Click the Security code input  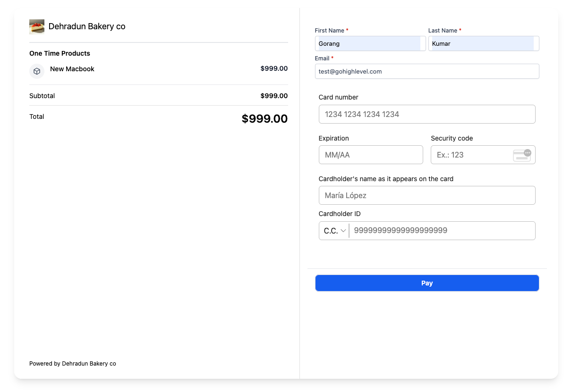point(470,155)
